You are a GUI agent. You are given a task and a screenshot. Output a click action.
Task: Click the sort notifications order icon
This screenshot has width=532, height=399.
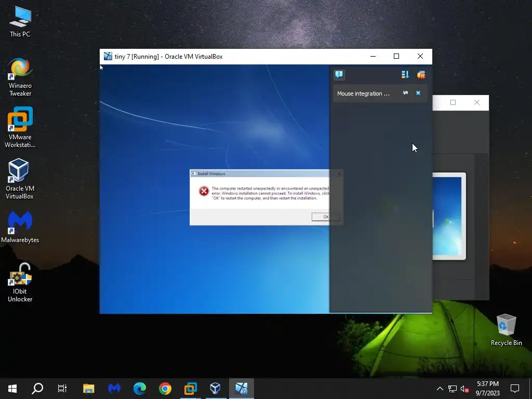click(405, 75)
